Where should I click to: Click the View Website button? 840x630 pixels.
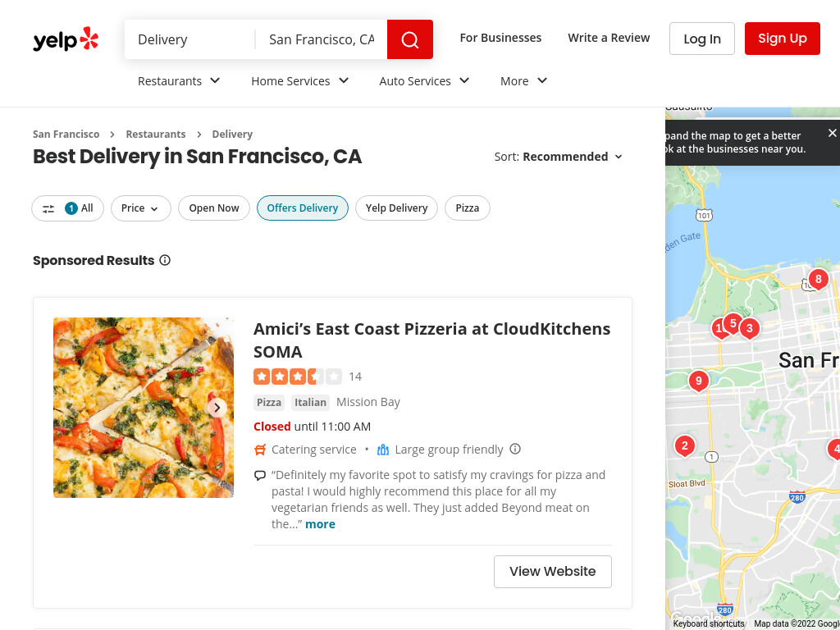click(552, 572)
